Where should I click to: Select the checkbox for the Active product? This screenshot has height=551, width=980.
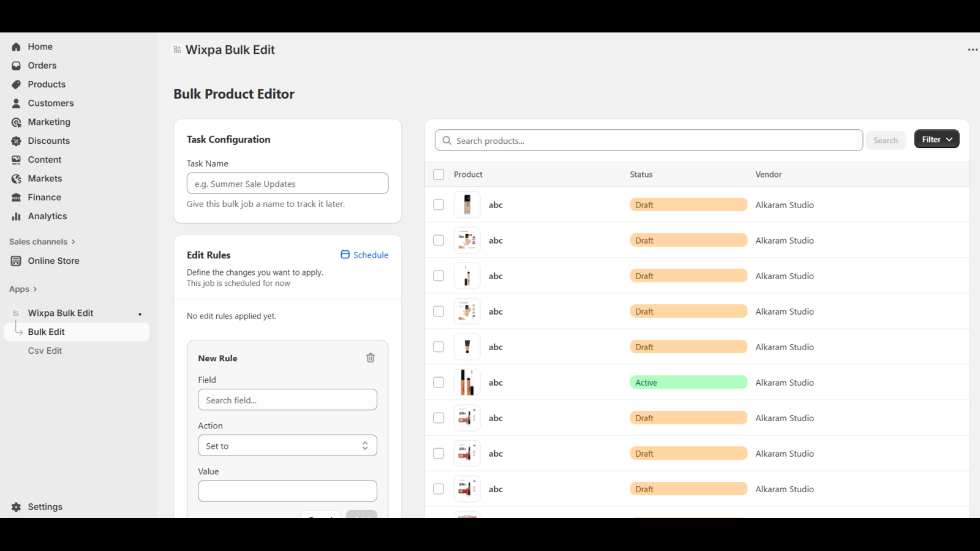(x=439, y=381)
